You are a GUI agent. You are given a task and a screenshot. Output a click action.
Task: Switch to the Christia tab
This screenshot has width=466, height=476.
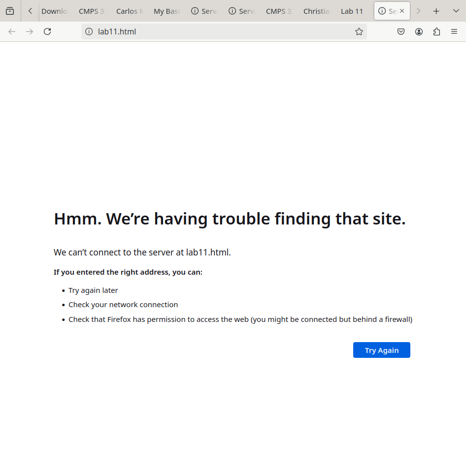(317, 11)
